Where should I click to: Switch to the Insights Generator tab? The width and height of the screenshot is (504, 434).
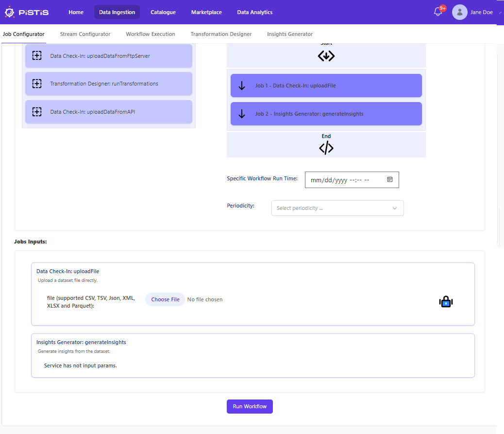(x=290, y=34)
